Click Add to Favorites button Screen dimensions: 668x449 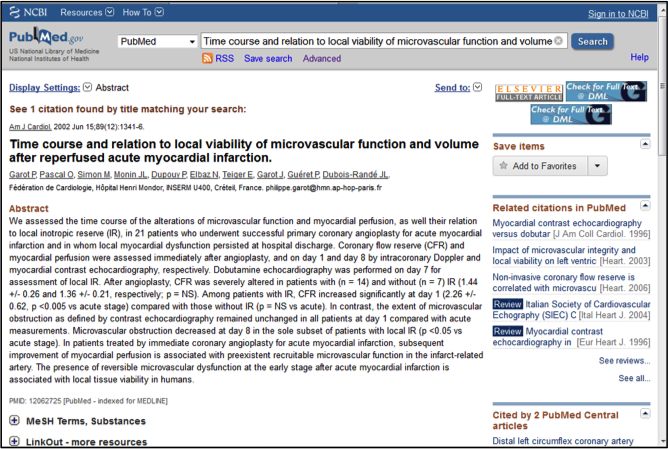[540, 166]
